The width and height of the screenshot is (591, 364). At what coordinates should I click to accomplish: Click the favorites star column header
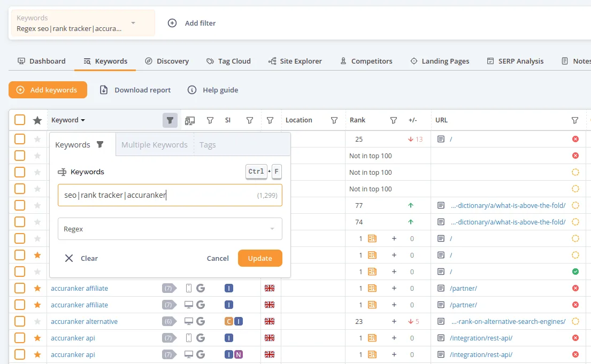(37, 120)
